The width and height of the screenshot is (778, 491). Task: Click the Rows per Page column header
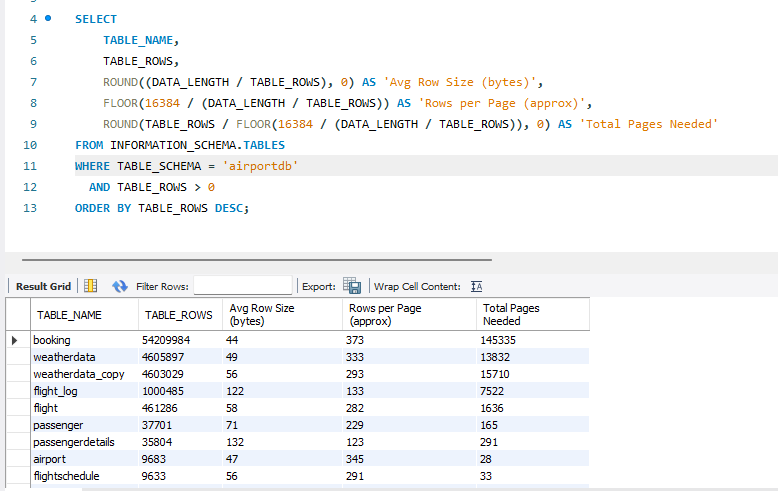coord(385,315)
